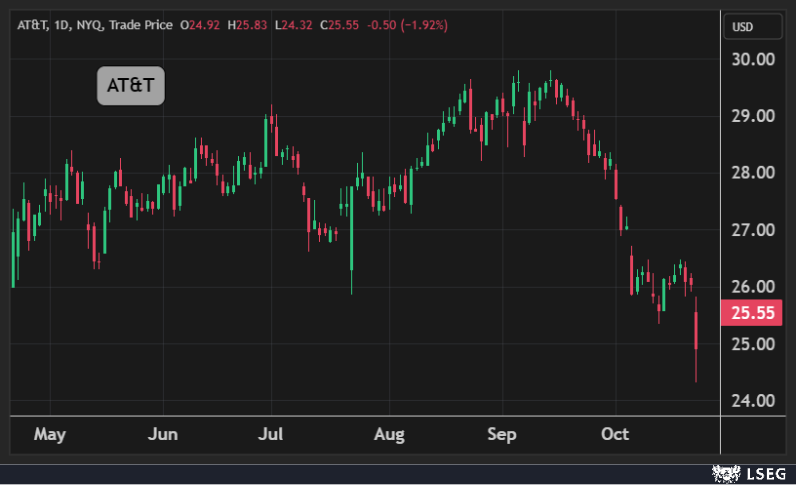Click the May label on time axis
This screenshot has height=485, width=796.
pos(49,434)
